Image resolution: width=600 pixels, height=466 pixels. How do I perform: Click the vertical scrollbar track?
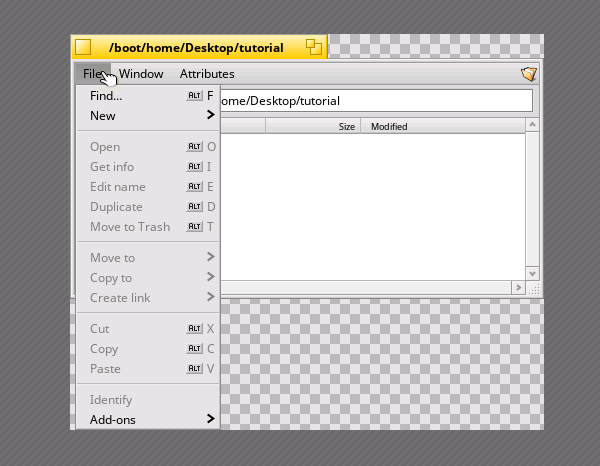click(x=533, y=200)
